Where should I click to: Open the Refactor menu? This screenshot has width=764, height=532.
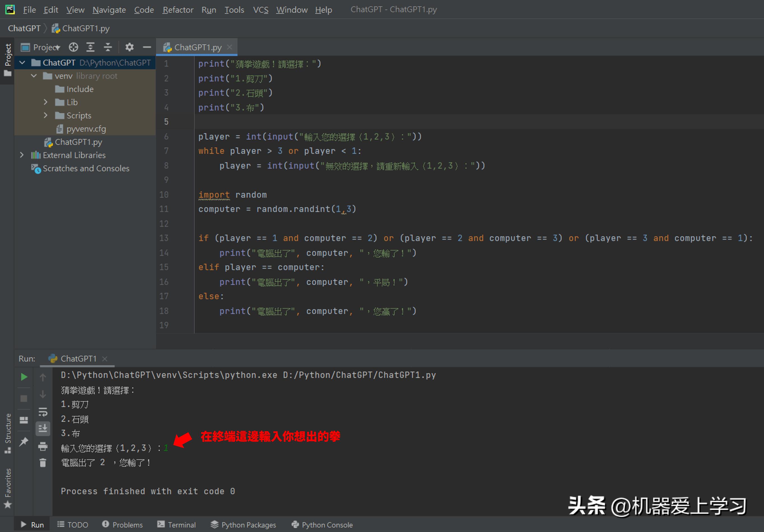tap(178, 10)
